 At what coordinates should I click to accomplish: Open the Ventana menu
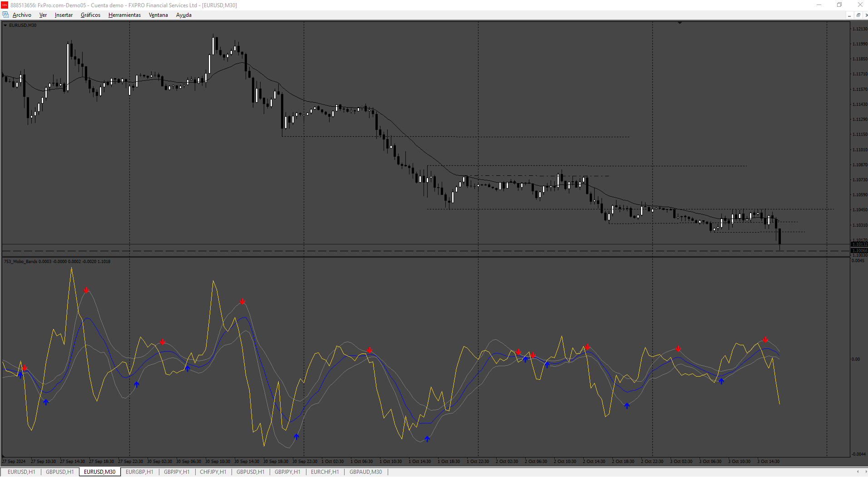[x=158, y=15]
